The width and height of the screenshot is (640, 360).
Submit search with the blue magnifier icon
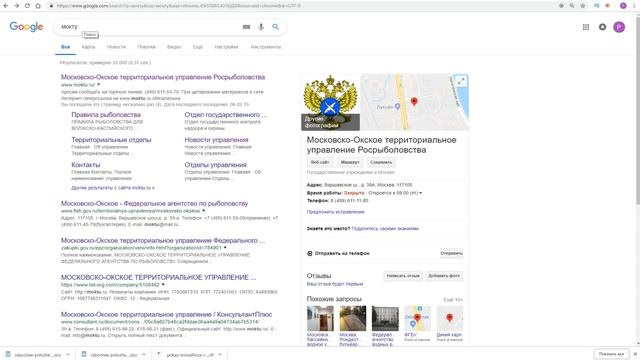click(276, 27)
